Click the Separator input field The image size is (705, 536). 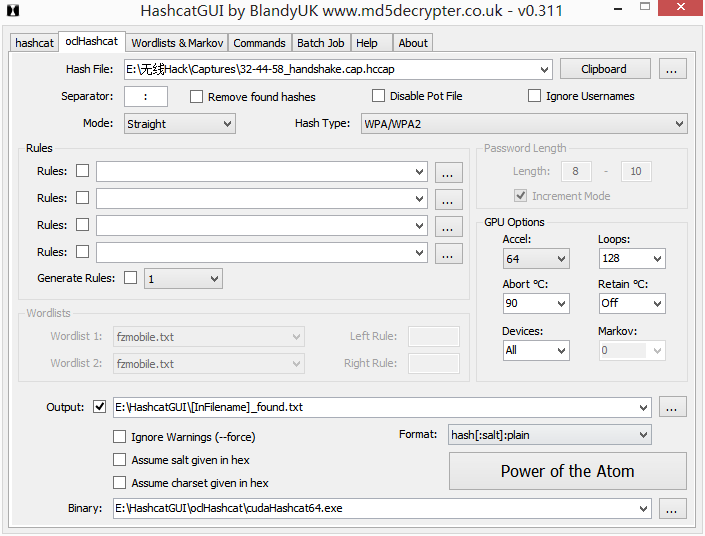147,97
